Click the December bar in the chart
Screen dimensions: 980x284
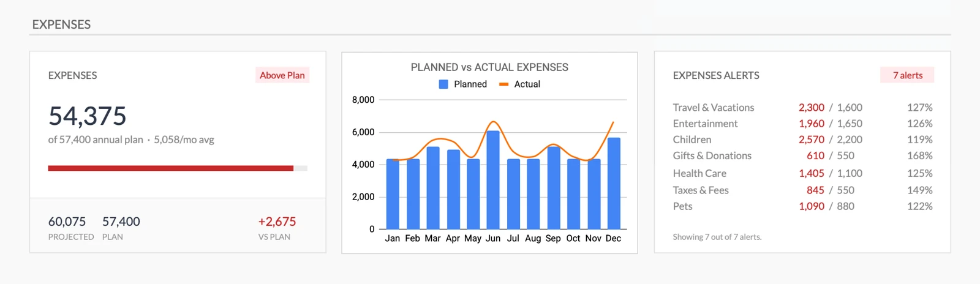coord(613,184)
